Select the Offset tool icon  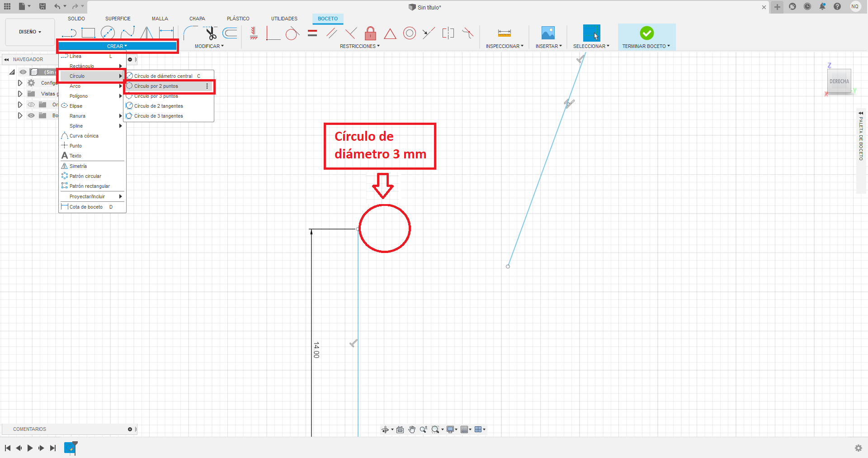(230, 33)
